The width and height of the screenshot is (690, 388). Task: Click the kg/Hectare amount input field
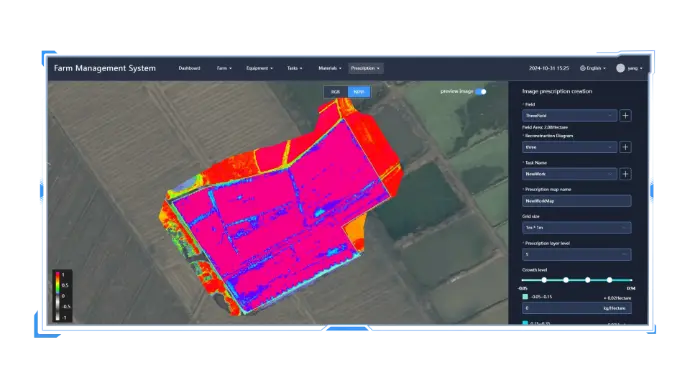point(576,308)
